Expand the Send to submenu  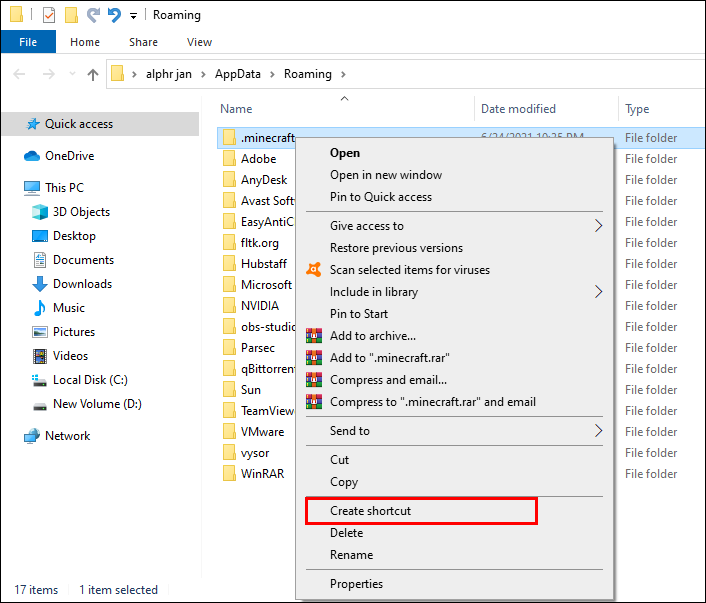pyautogui.click(x=454, y=431)
